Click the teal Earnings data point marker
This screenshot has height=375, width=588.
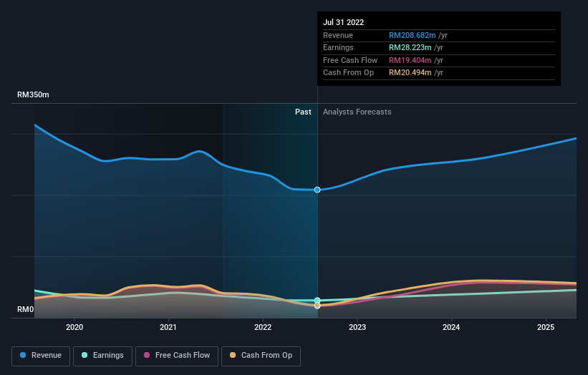click(317, 300)
